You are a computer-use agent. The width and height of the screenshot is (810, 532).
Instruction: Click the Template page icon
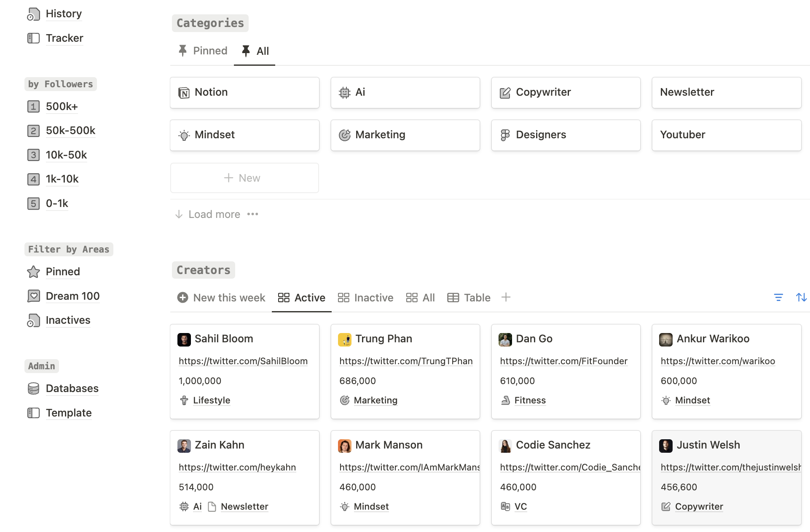33,413
